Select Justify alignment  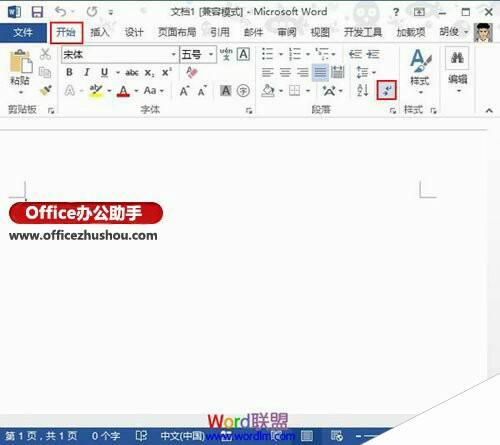(320, 72)
